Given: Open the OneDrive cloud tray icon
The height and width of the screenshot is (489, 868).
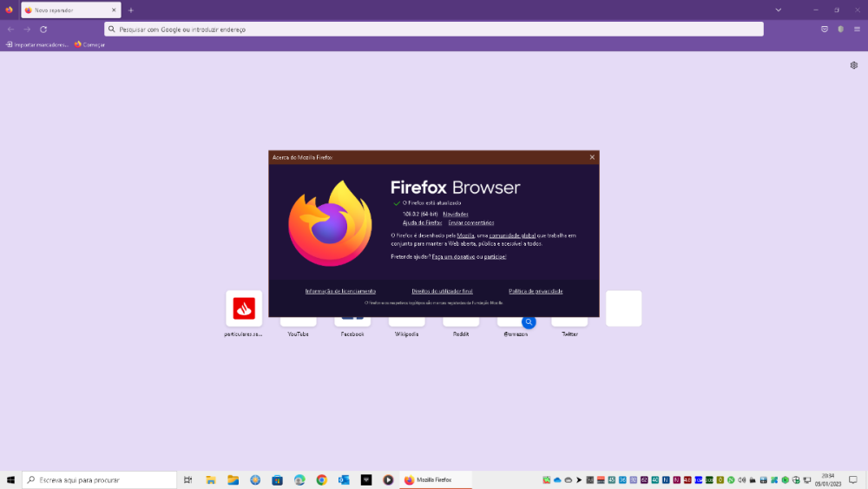Looking at the screenshot, I should tap(557, 479).
